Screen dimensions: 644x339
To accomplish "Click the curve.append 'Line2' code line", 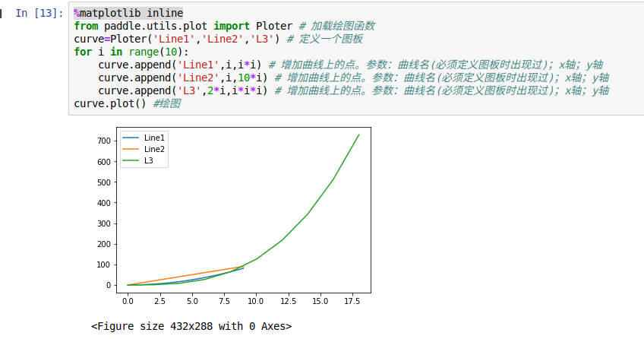I will (x=354, y=78).
